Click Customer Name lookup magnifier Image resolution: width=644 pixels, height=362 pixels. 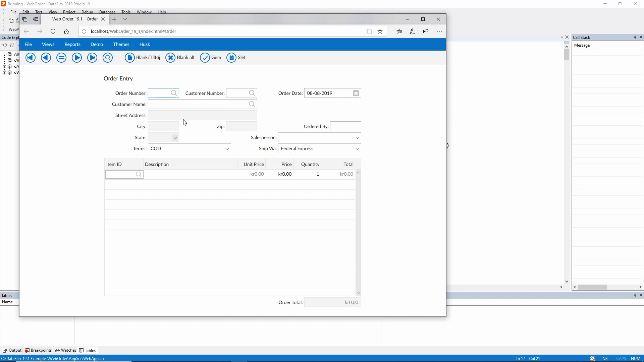[252, 104]
